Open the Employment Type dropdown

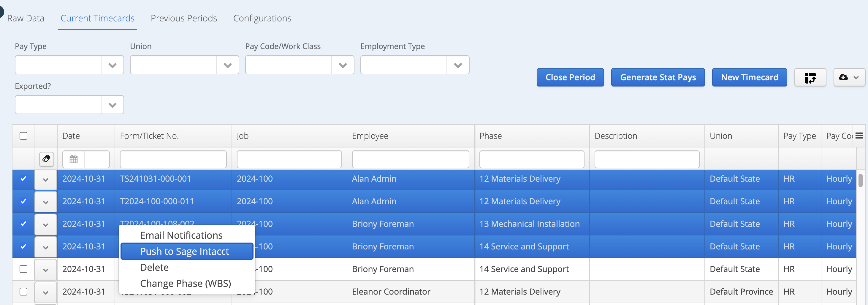pos(415,65)
